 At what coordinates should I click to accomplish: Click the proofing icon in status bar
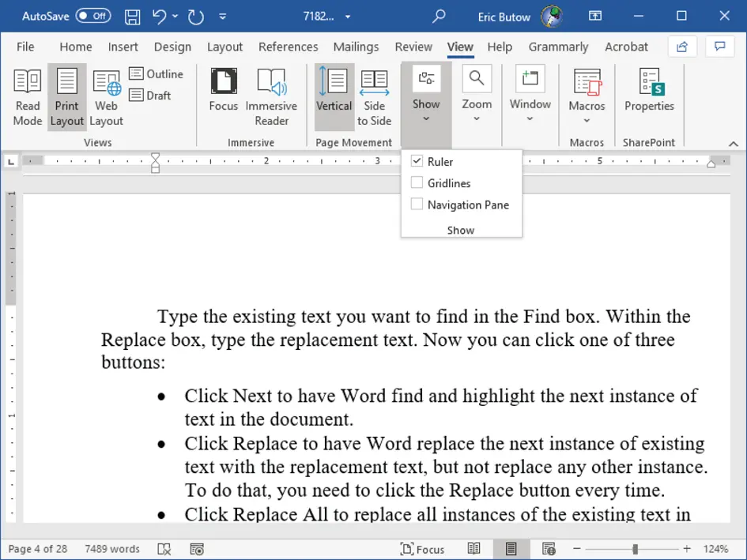(x=164, y=549)
